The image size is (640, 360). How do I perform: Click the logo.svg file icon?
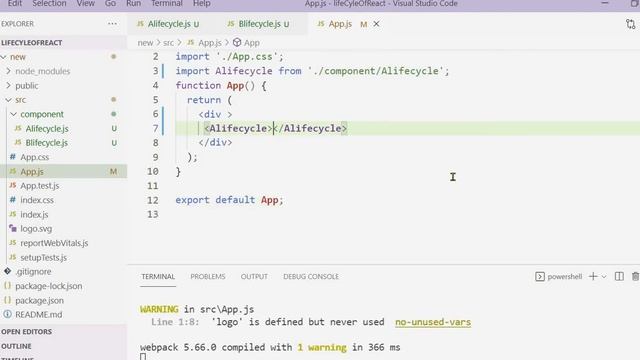(x=13, y=228)
